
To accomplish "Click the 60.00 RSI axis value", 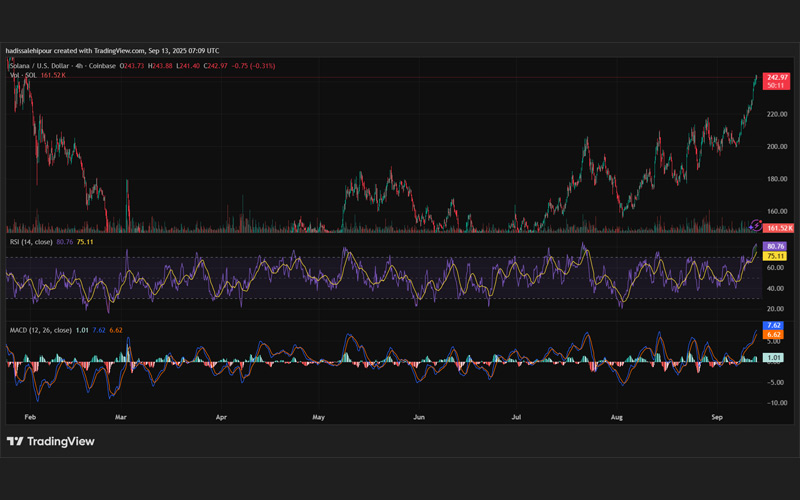I will point(775,267).
